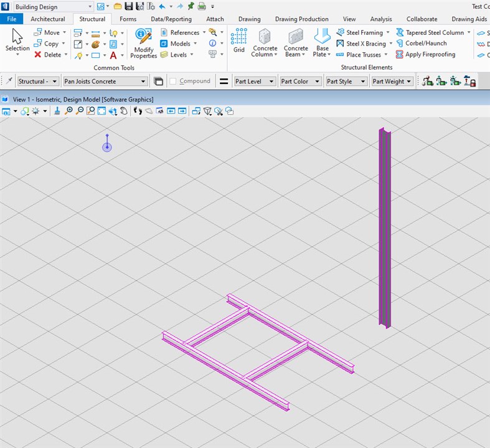Viewport: 490px width, 448px height.
Task: Click the catalog window button beside Compound
Action: 158,81
